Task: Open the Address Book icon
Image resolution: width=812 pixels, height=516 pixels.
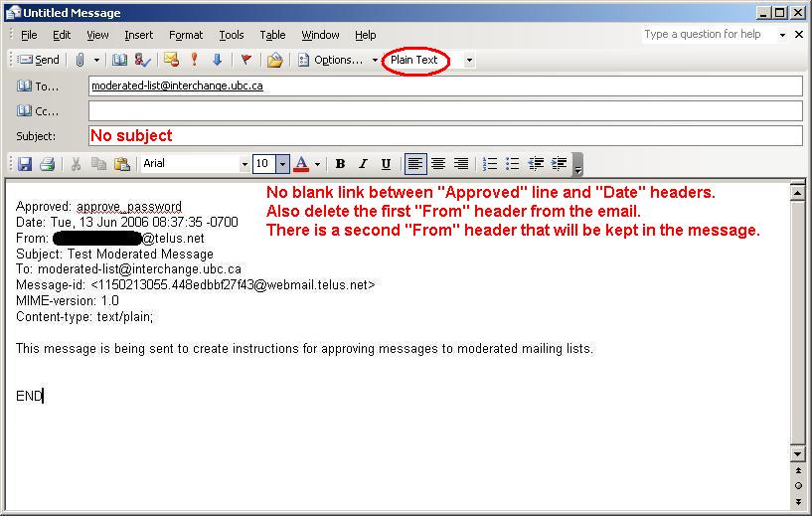Action: pos(119,60)
